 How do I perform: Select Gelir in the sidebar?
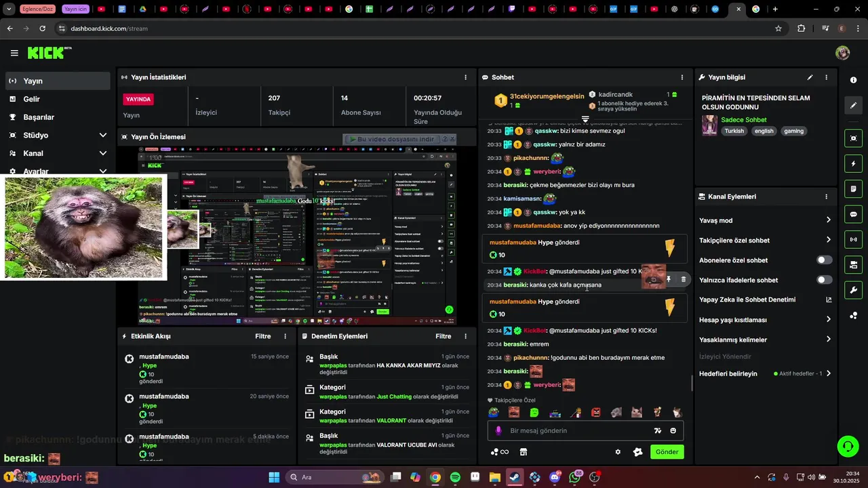pyautogui.click(x=58, y=99)
